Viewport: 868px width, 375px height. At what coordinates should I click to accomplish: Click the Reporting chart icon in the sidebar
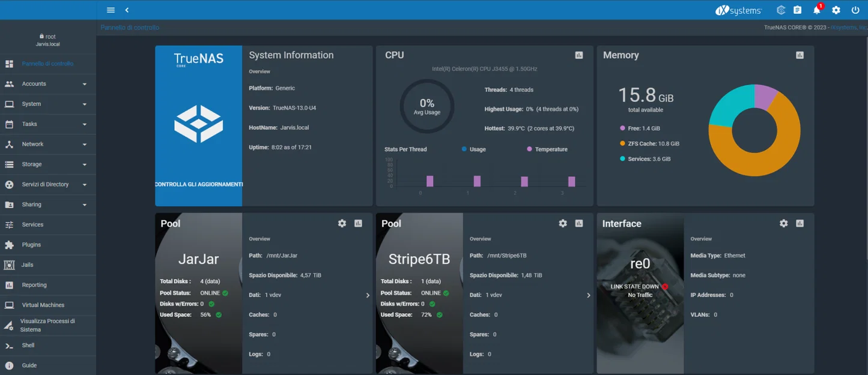[x=9, y=285]
